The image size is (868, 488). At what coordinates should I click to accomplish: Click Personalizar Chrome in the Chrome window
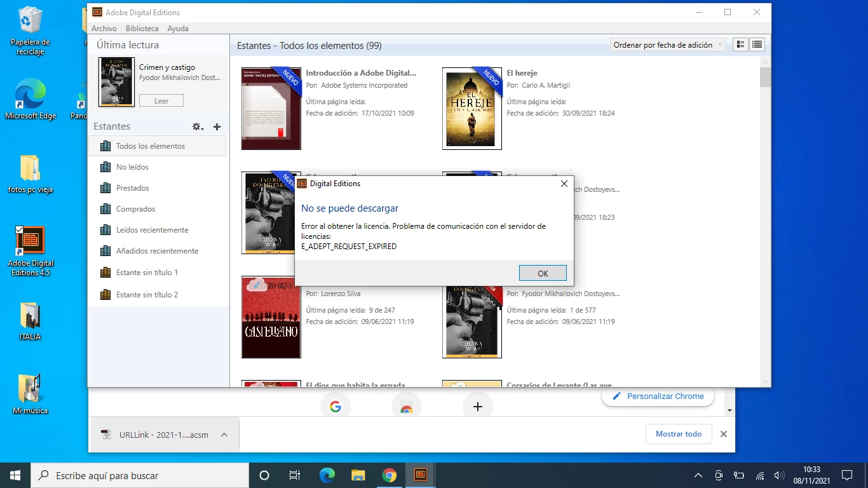(658, 396)
